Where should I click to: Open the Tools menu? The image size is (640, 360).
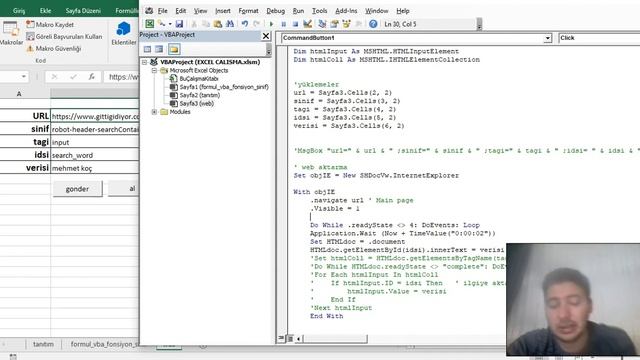[320, 11]
